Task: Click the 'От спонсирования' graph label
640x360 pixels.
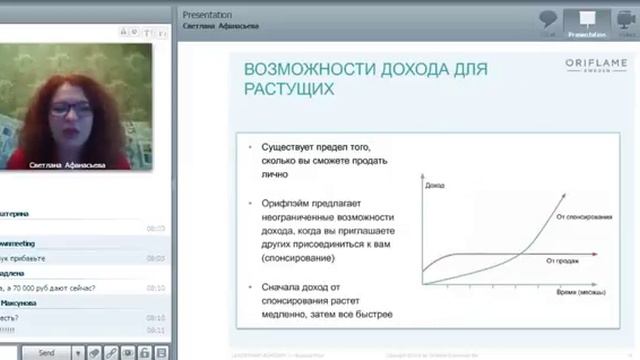Action: point(584,217)
